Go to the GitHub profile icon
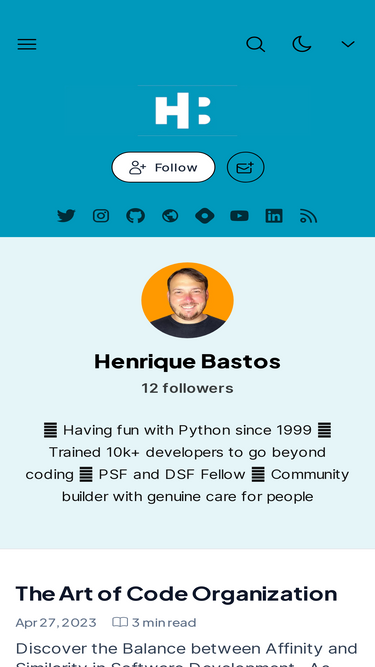This screenshot has height=667, width=375. (136, 216)
